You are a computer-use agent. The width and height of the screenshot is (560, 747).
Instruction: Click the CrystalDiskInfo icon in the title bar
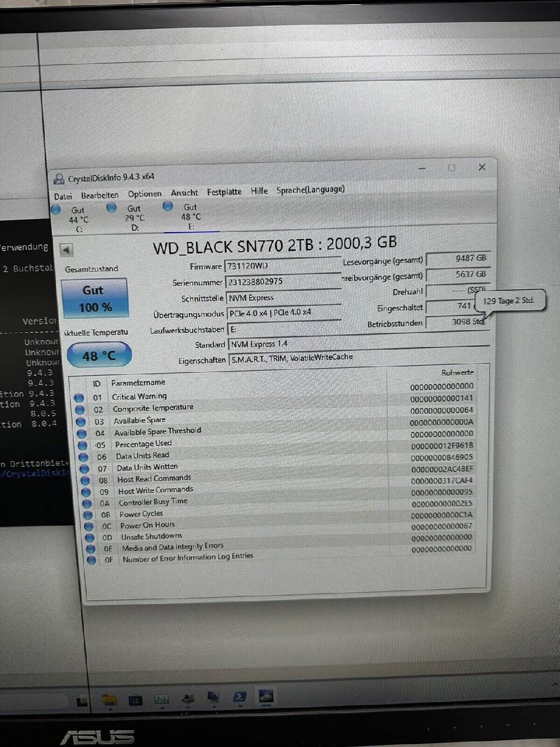coord(59,179)
